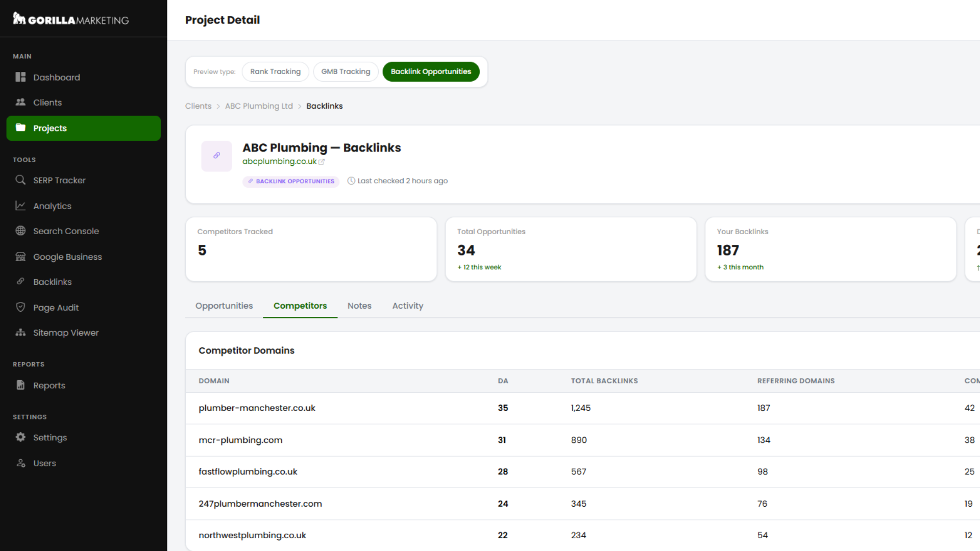Click northwestplumbing.co.uk domain row
Screen dimensions: 980x551
tap(582, 535)
